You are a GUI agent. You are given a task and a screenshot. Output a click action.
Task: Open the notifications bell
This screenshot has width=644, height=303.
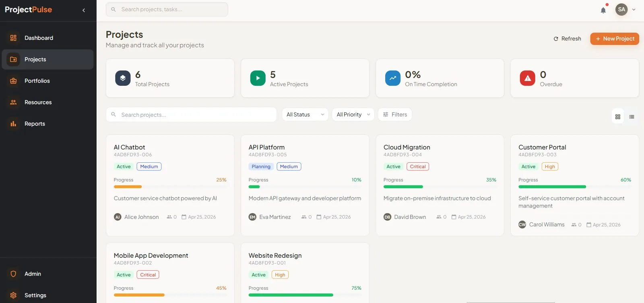(x=603, y=10)
